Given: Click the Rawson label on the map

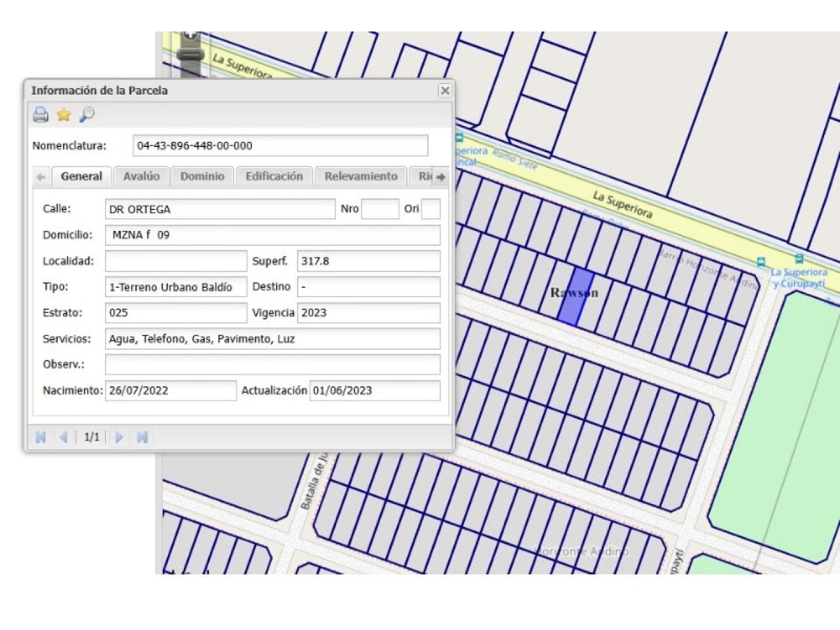Looking at the screenshot, I should (574, 293).
